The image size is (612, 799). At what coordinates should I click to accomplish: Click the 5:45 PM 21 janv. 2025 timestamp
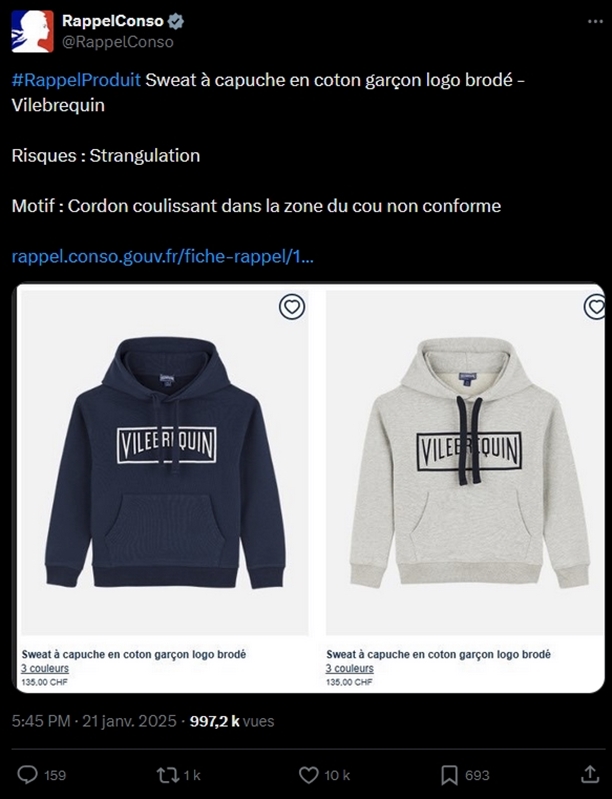pos(94,721)
